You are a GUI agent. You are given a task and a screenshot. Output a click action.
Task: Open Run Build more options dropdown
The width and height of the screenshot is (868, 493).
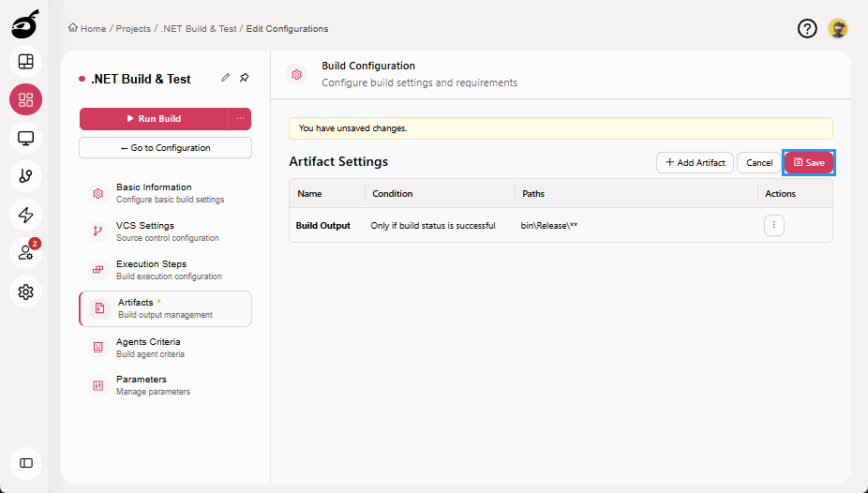pos(240,118)
